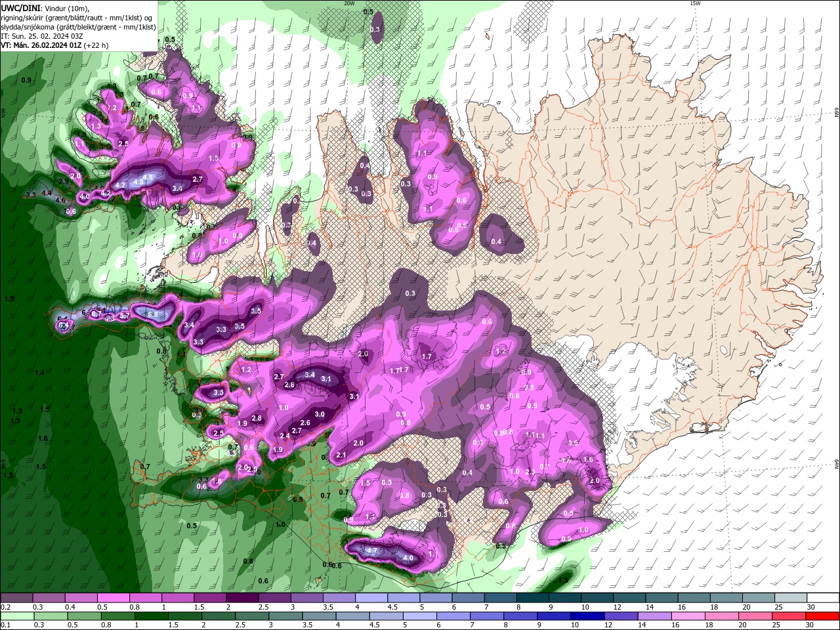Pick the lower-row rain swatch starting at 16
Viewport: 840px width, 630px height.
[x=688, y=616]
